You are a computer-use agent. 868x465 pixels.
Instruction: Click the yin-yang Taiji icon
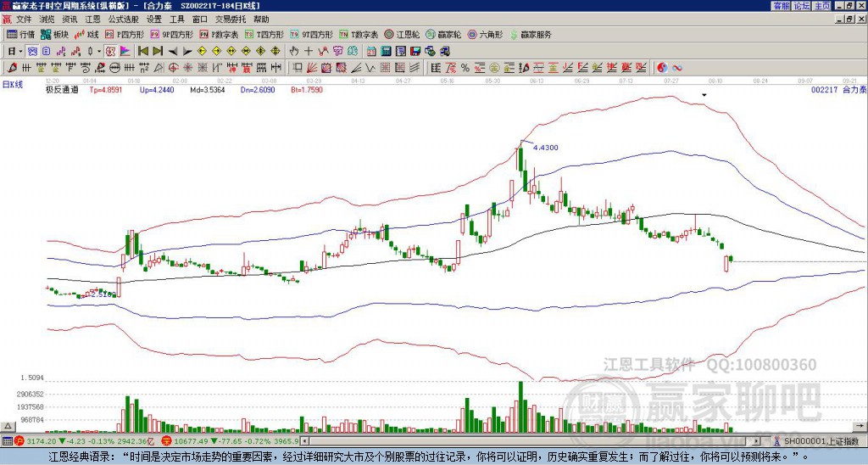click(662, 68)
